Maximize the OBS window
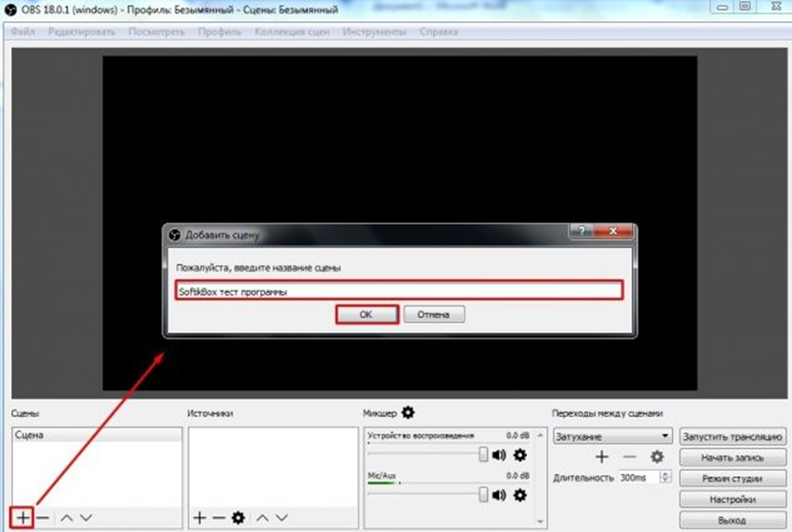Image resolution: width=792 pixels, height=532 pixels. (745, 7)
